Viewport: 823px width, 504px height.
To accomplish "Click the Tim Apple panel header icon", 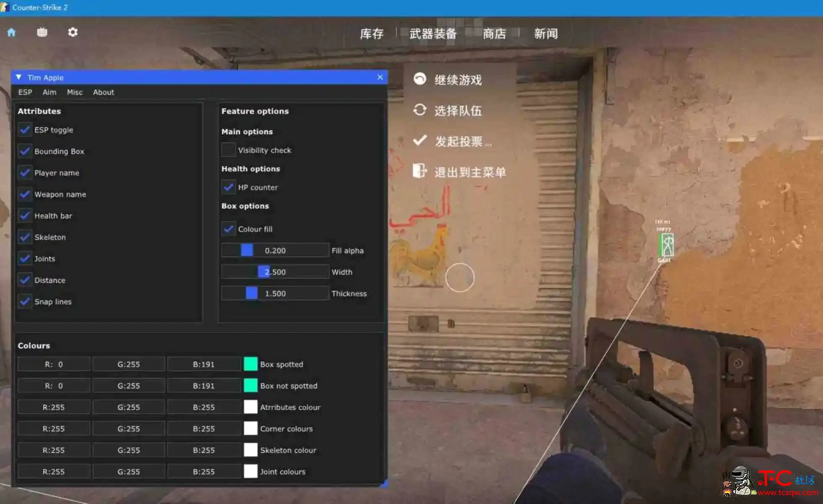I will point(19,77).
